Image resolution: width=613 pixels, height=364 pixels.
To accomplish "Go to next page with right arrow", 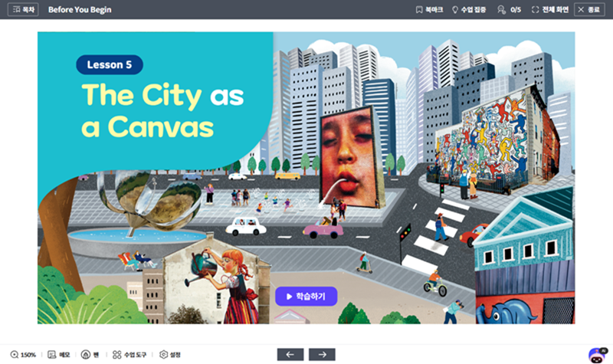I will coord(322,355).
